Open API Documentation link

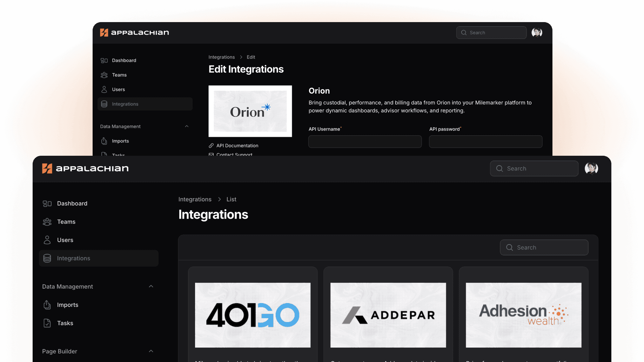[x=237, y=146]
